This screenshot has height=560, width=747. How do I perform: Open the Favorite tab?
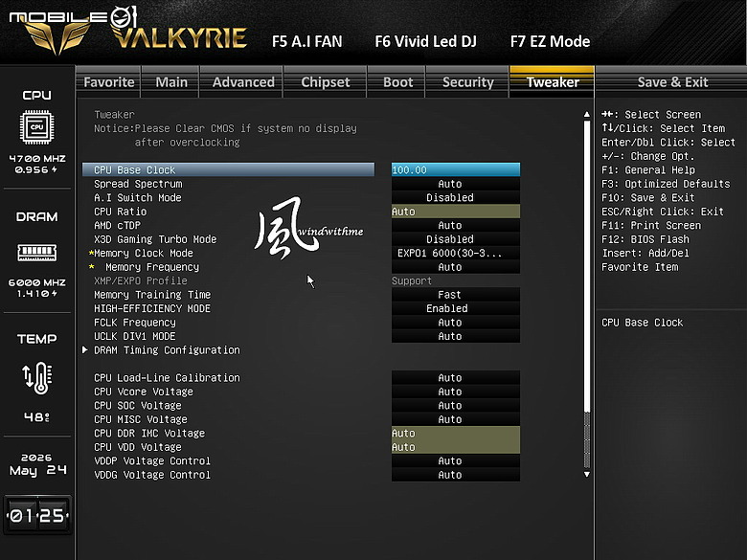coord(108,82)
